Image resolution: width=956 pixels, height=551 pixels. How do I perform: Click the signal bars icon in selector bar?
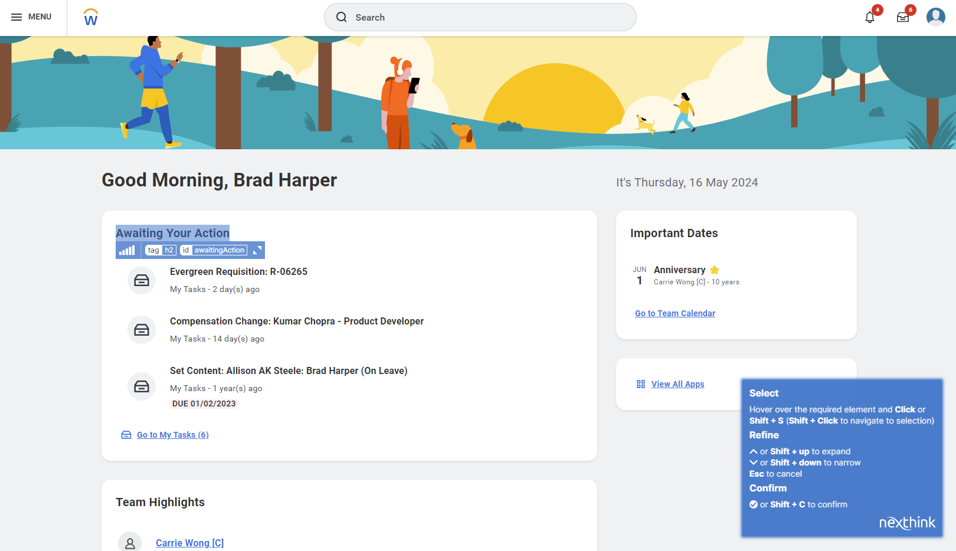point(127,250)
